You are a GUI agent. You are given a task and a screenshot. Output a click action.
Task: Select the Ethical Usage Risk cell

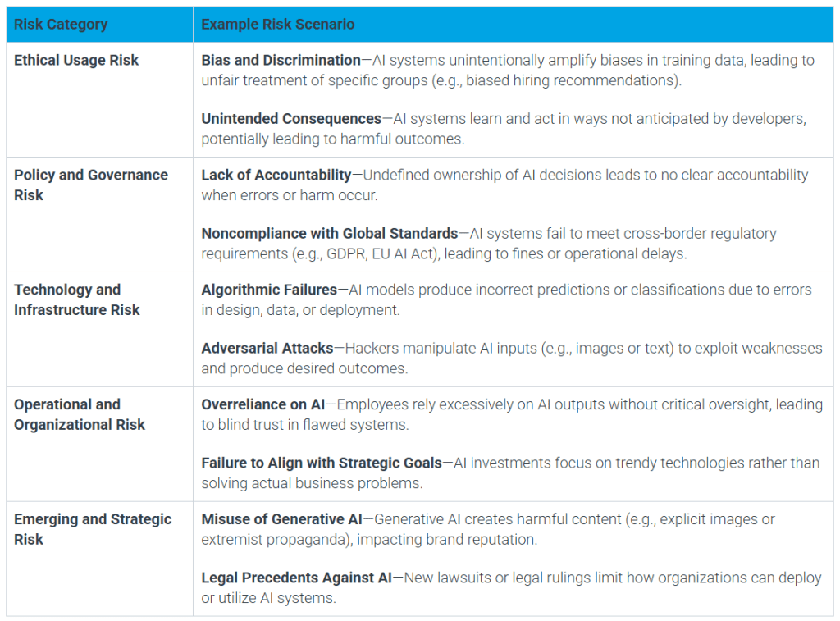pos(76,60)
